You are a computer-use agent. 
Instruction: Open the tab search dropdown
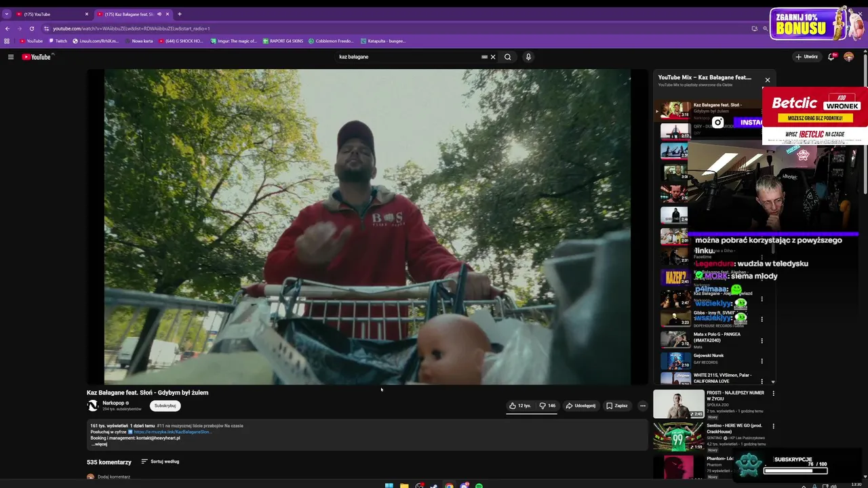click(x=6, y=14)
